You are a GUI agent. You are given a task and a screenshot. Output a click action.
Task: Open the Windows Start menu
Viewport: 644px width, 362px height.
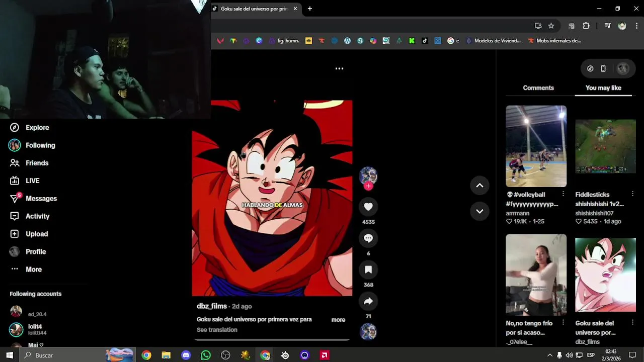pos(10,355)
